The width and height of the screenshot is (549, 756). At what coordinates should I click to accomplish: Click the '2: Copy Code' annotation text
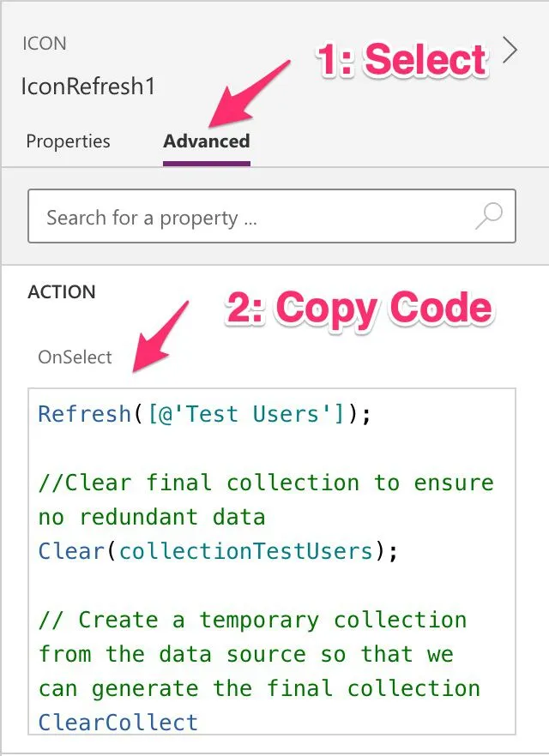point(359,309)
